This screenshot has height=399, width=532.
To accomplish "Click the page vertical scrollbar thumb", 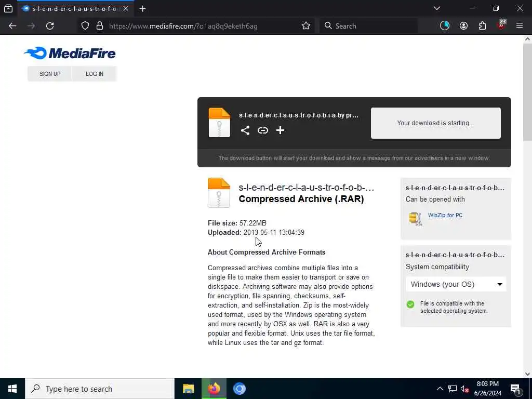I will click(527, 91).
